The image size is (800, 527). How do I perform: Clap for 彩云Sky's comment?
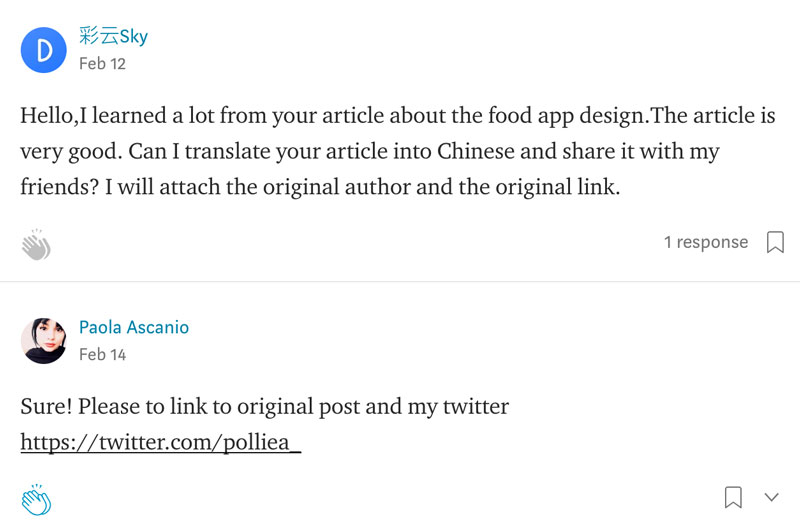(36, 245)
